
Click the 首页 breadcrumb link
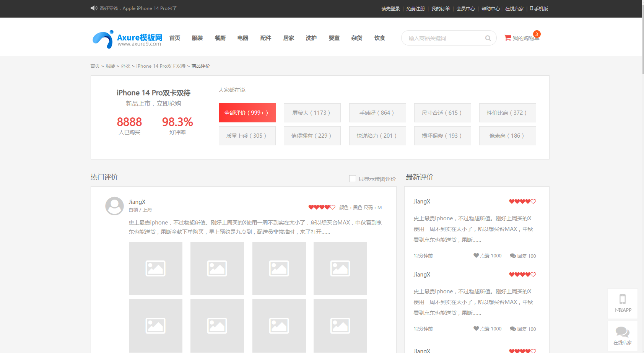tap(95, 66)
